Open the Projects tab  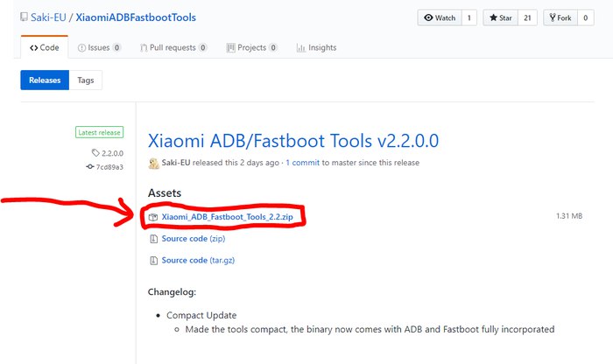(248, 48)
